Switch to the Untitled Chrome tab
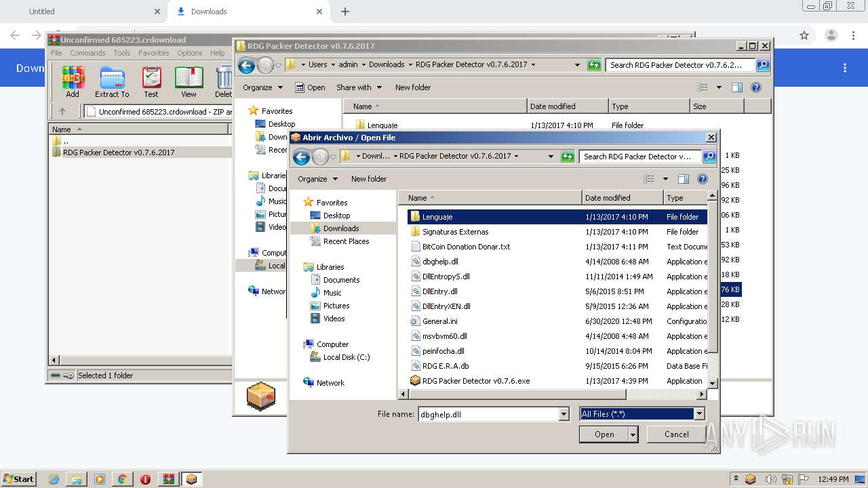Screen dimensions: 868x488 click(x=42, y=12)
